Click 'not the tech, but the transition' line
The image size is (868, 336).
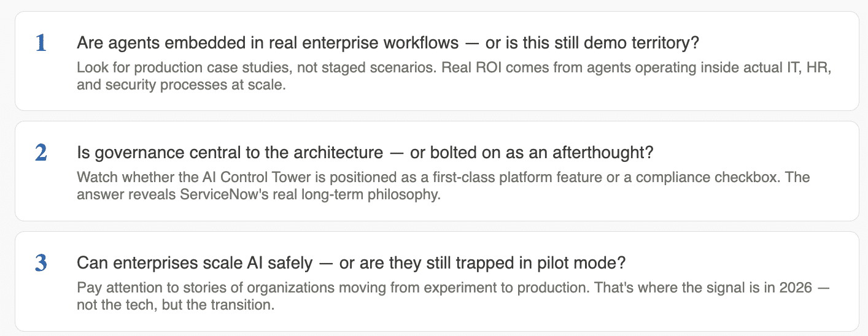(x=175, y=305)
